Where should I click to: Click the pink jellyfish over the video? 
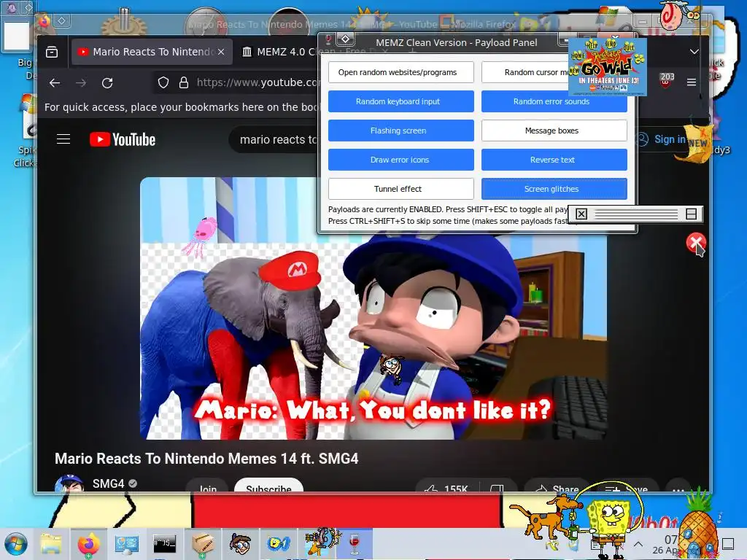pos(201,236)
